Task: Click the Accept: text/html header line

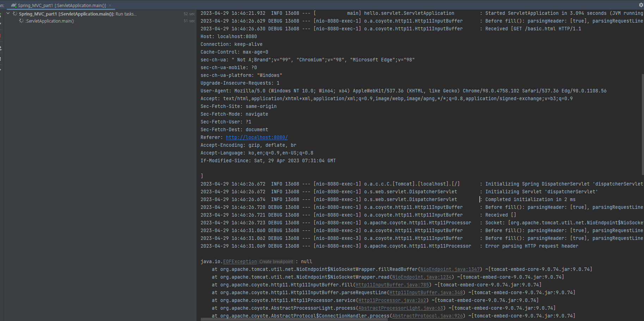Action: pos(386,98)
